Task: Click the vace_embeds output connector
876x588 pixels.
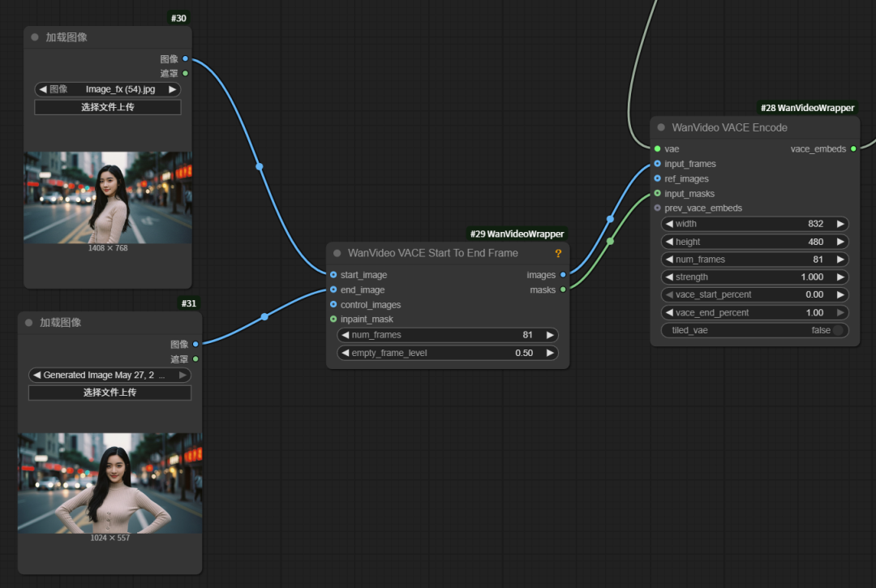Action: coord(853,149)
